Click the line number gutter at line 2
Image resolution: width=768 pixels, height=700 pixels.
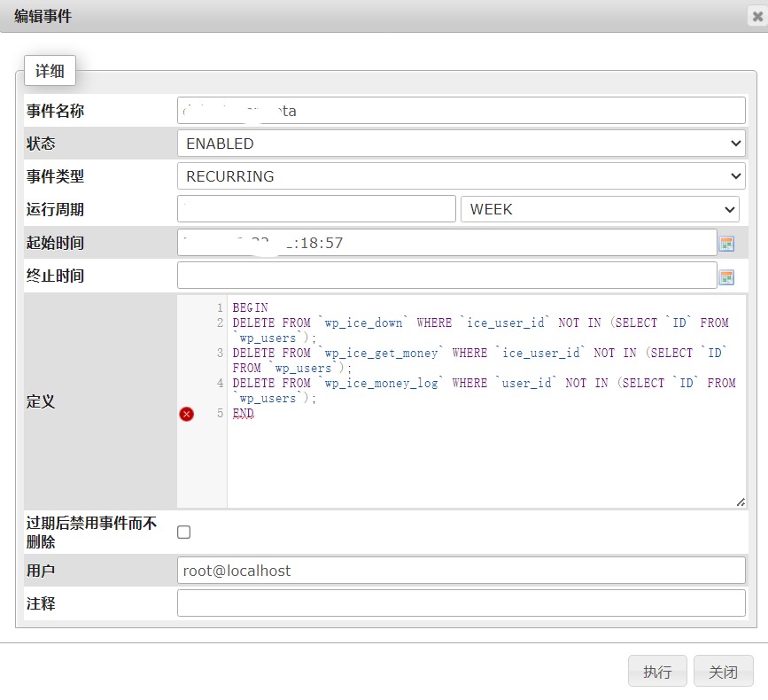point(218,323)
